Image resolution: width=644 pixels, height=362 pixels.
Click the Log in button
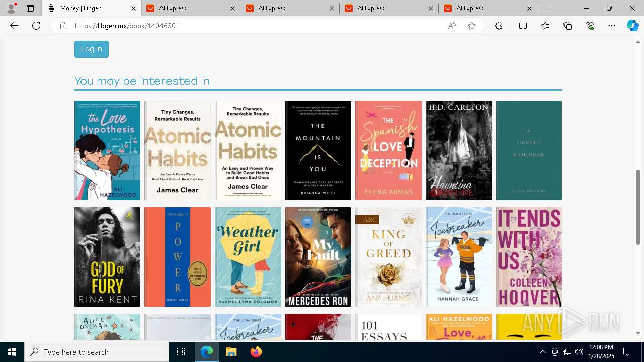[92, 49]
